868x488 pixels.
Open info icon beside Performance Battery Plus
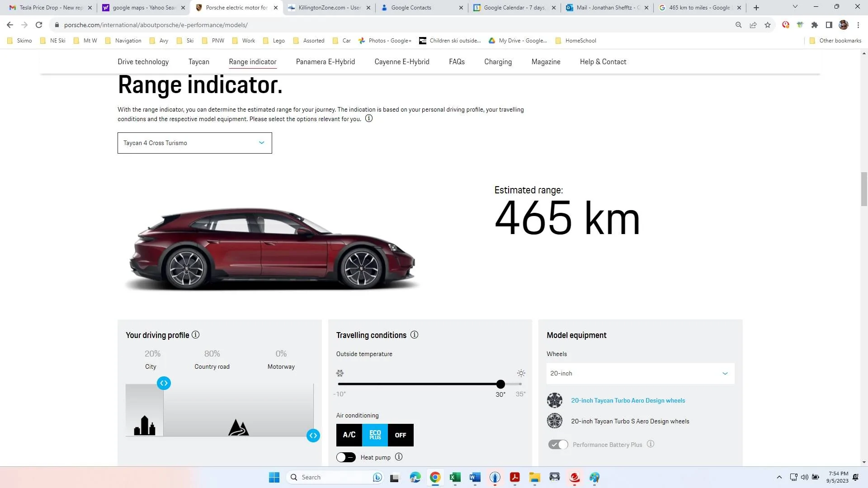click(651, 444)
